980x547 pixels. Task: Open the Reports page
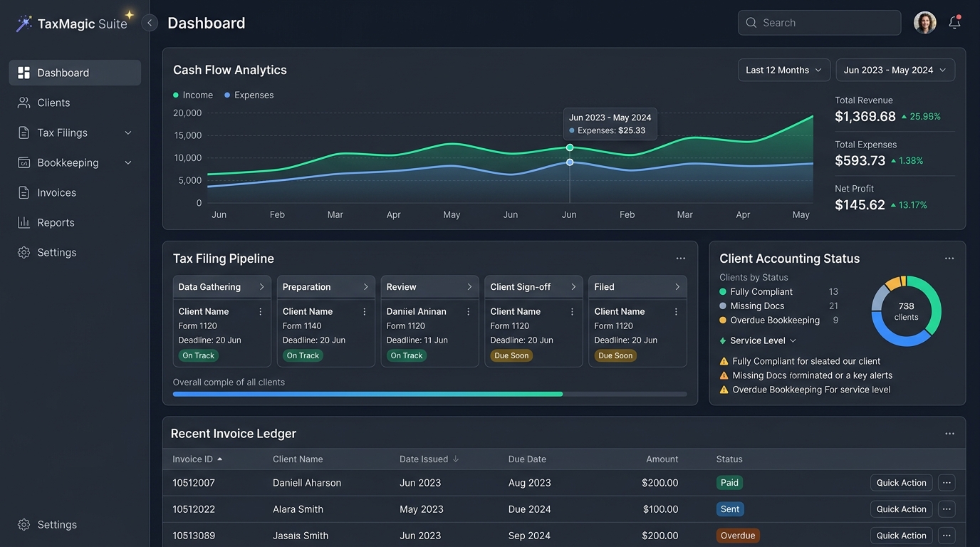click(75, 222)
